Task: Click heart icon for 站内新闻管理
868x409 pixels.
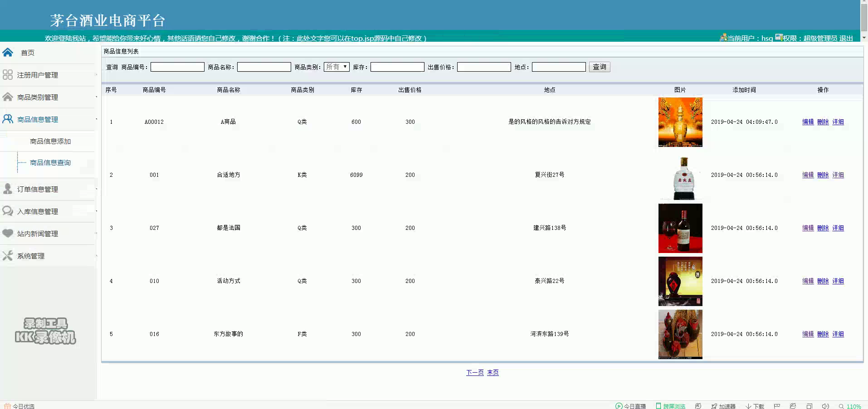Action: (8, 233)
